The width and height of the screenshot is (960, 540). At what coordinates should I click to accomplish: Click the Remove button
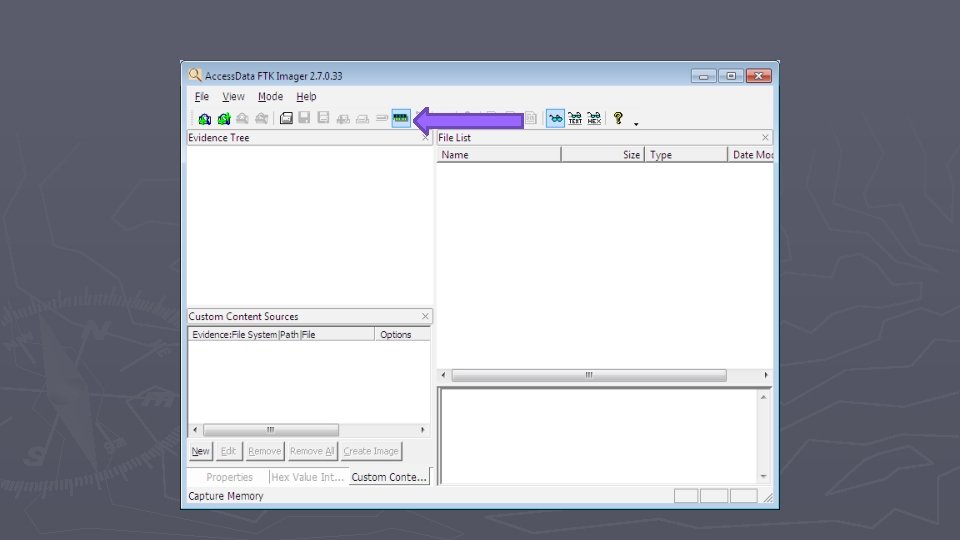tap(264, 451)
